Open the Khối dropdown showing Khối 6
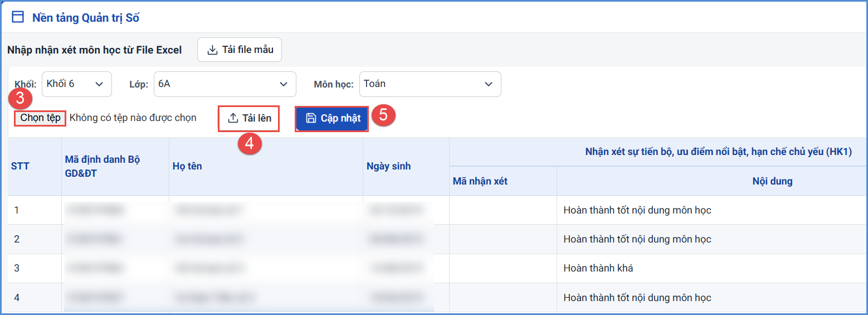The image size is (868, 315). click(x=77, y=84)
